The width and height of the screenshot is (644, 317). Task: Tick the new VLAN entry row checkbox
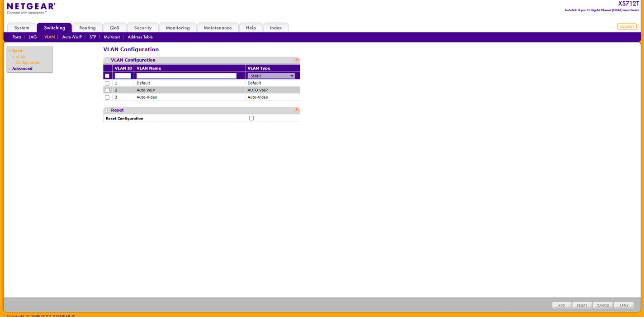click(107, 76)
